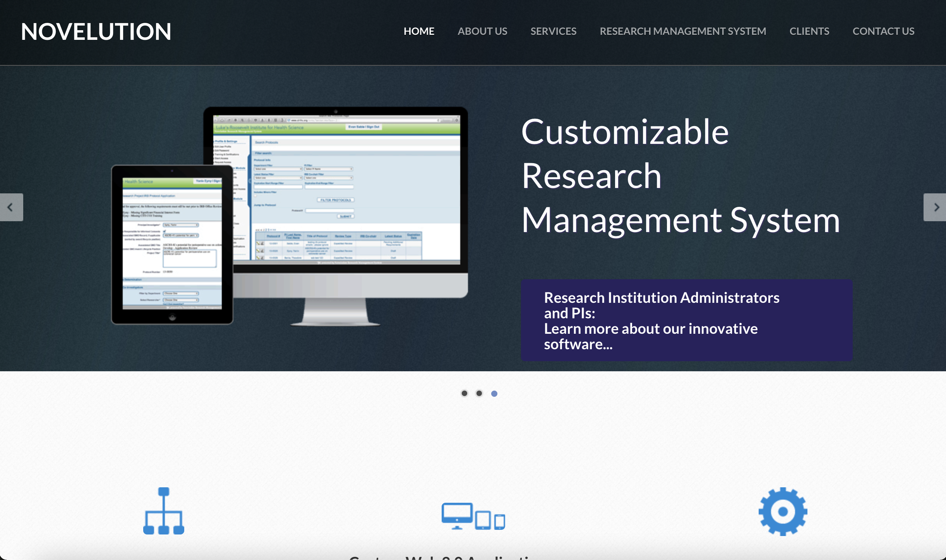Open the Services menu
The image size is (946, 560).
[x=553, y=31]
